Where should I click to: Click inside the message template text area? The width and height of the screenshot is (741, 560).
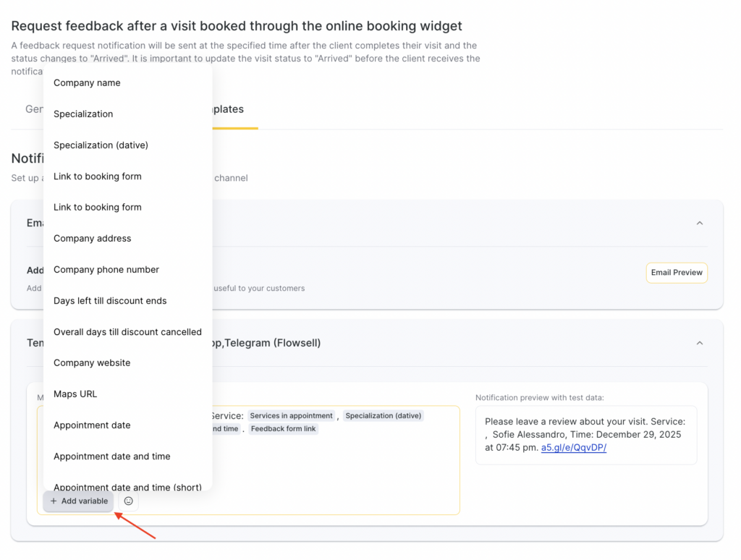click(326, 470)
